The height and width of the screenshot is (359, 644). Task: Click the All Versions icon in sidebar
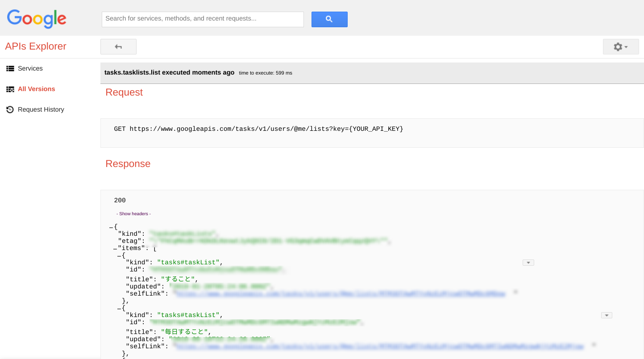(x=10, y=89)
